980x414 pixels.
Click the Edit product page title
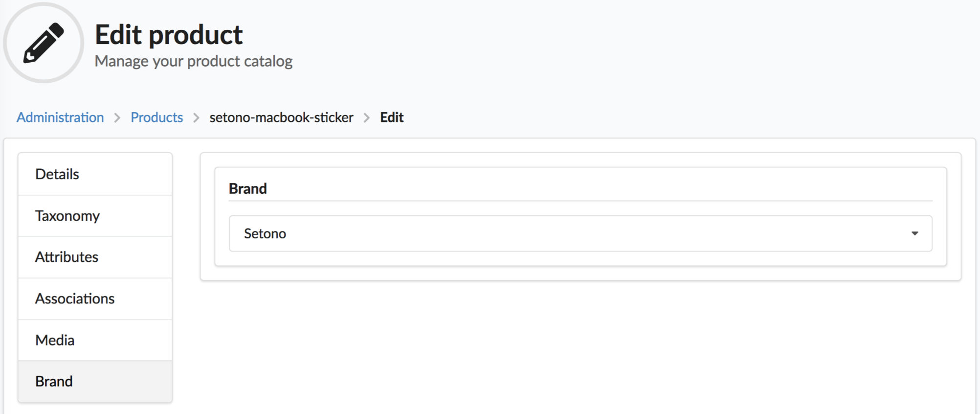tap(169, 35)
